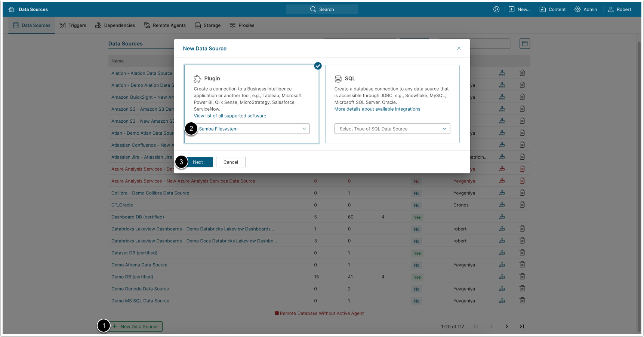
Task: Click the page scrollbar on the right
Action: 639,187
